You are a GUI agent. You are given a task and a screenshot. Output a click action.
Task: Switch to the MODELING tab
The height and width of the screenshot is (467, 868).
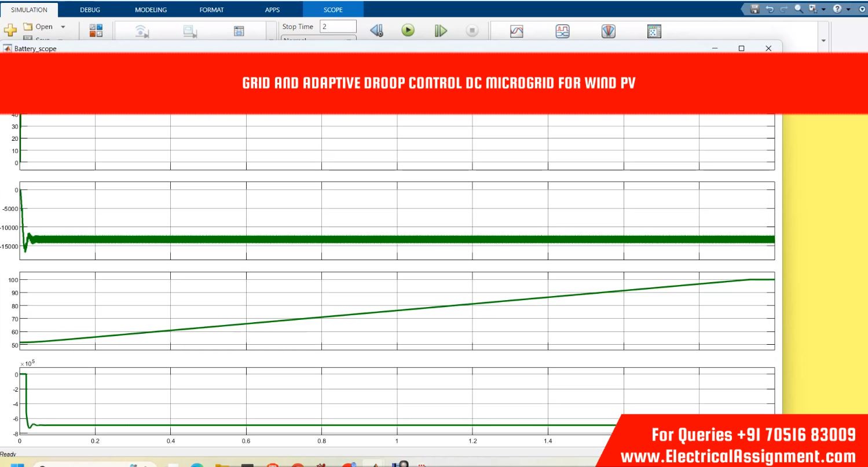coord(151,10)
